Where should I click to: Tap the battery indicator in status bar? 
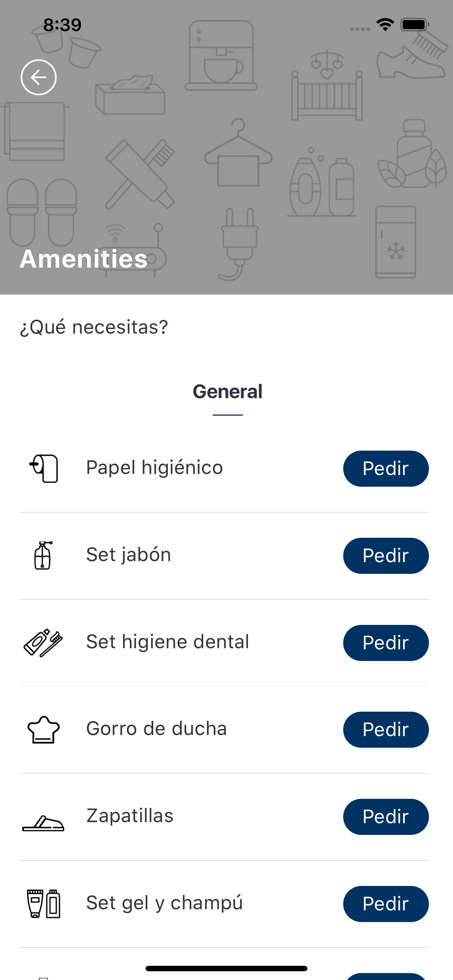[x=414, y=25]
